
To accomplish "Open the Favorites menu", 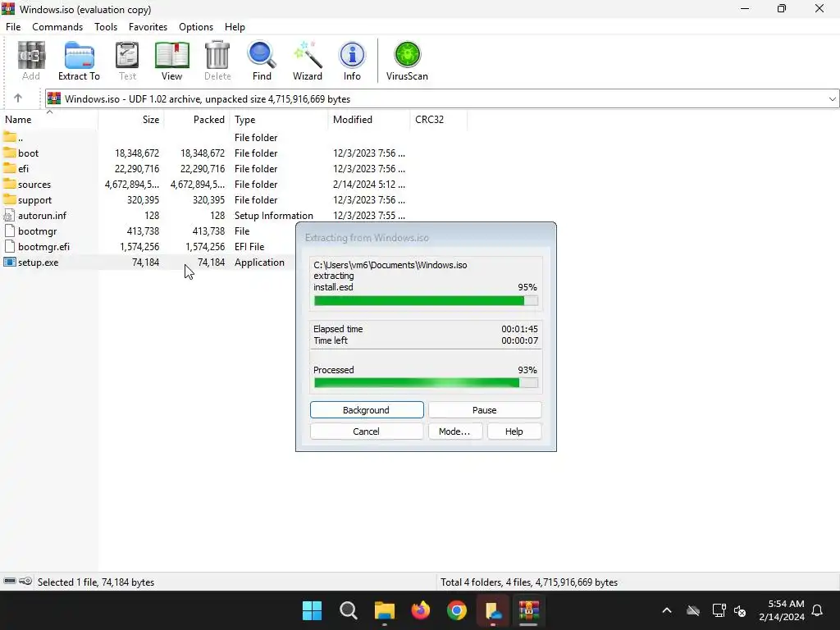I will [148, 27].
